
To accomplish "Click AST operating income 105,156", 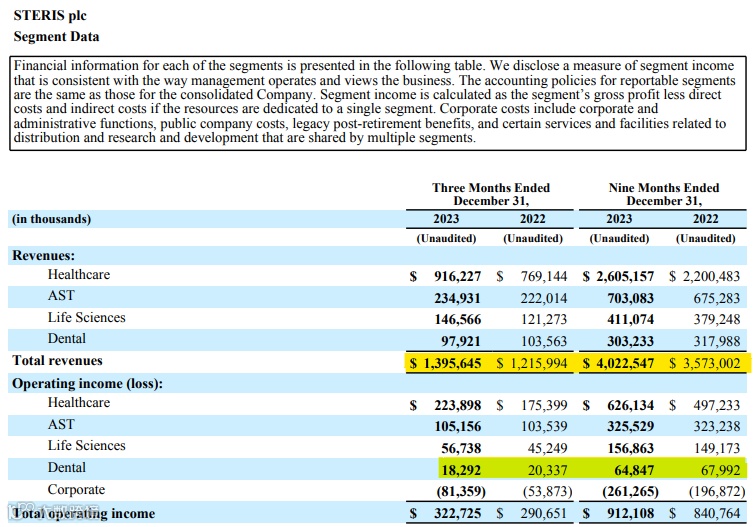I will tap(457, 427).
